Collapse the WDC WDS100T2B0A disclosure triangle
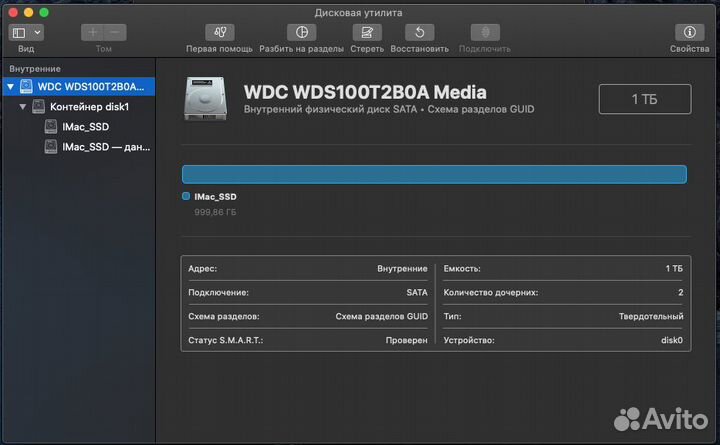This screenshot has width=720, height=445. tap(10, 87)
